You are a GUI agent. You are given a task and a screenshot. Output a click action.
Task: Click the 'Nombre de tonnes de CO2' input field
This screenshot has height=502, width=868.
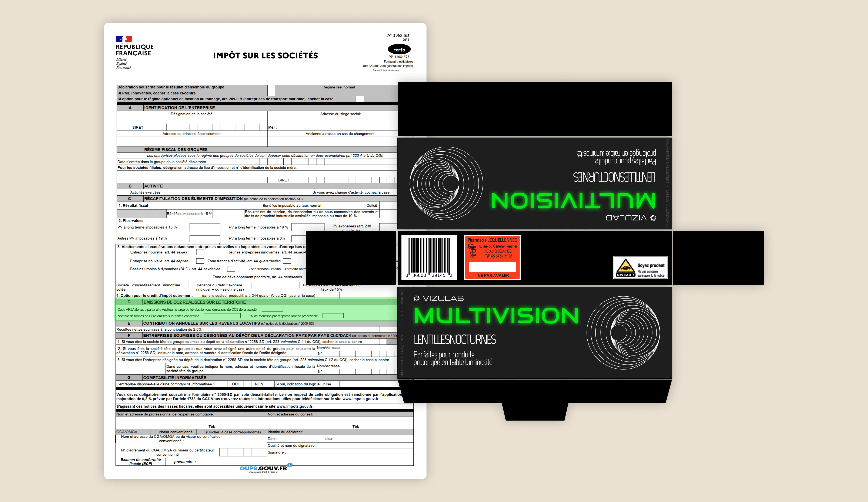(x=222, y=316)
